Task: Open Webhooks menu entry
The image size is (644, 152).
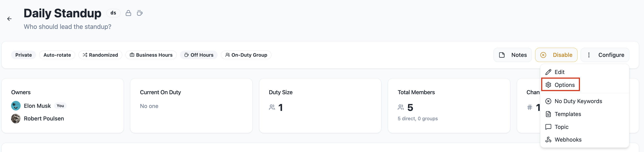Action: pyautogui.click(x=568, y=140)
